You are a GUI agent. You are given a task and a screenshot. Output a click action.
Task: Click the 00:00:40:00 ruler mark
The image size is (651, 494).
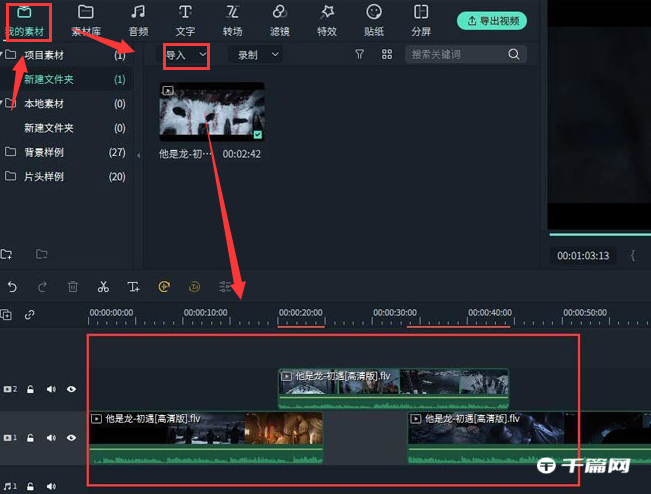(x=490, y=313)
